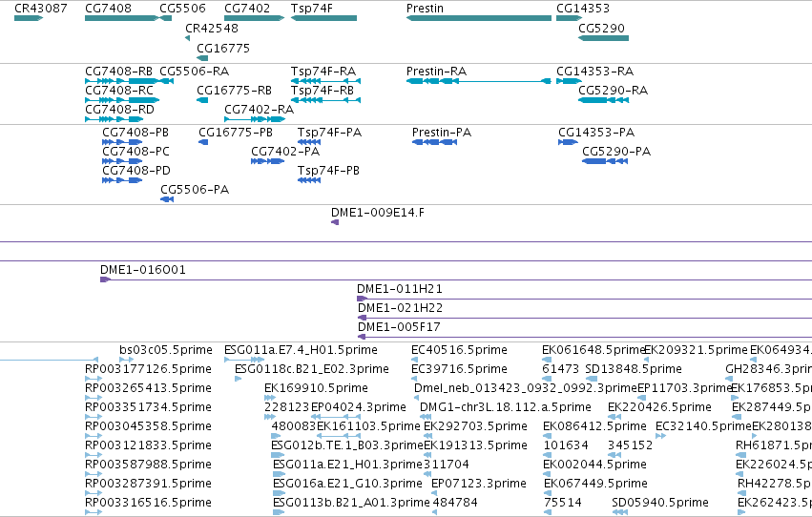Click the long Prestin gene bar
Screen dimensions: 812x517
(x=479, y=18)
